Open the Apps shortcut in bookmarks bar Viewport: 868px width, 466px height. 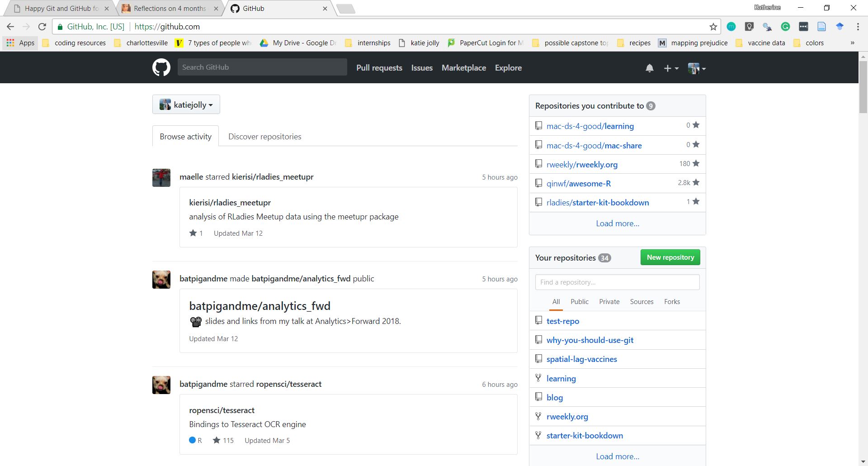(20, 43)
